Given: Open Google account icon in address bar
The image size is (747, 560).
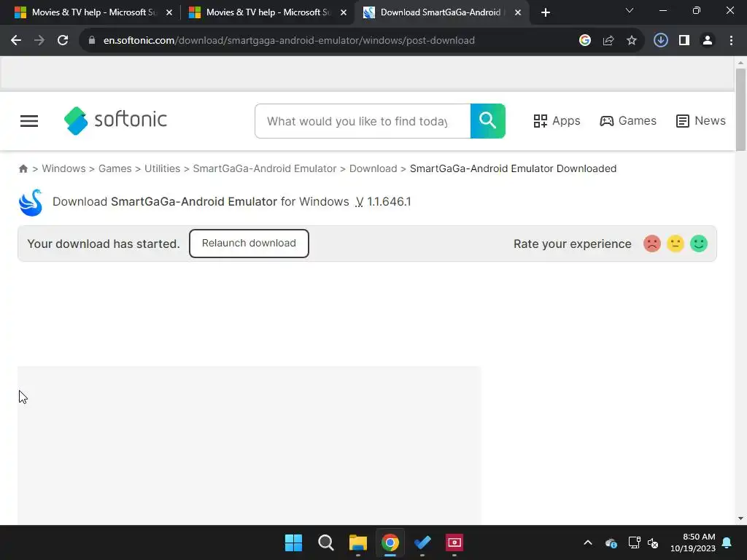Looking at the screenshot, I should [584, 41].
